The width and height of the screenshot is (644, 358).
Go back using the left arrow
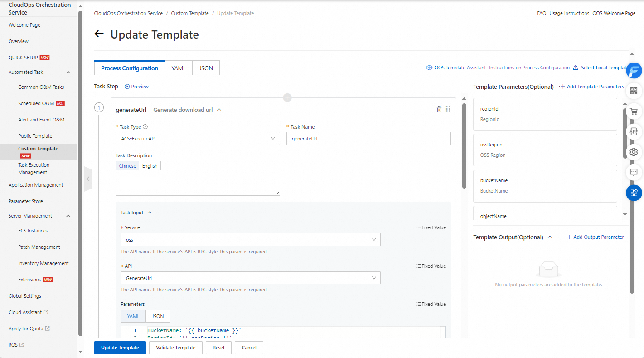point(99,34)
